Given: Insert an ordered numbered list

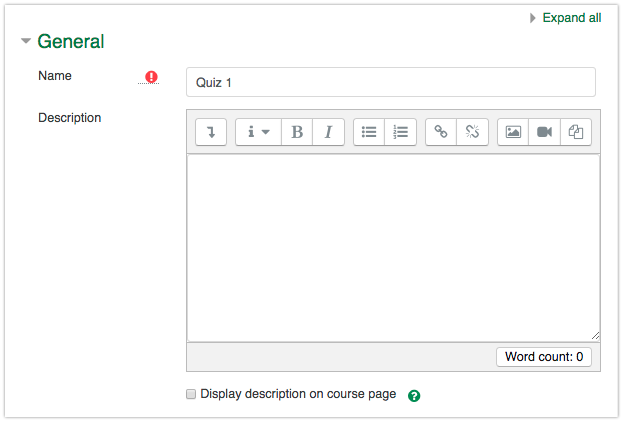Looking at the screenshot, I should coord(400,132).
